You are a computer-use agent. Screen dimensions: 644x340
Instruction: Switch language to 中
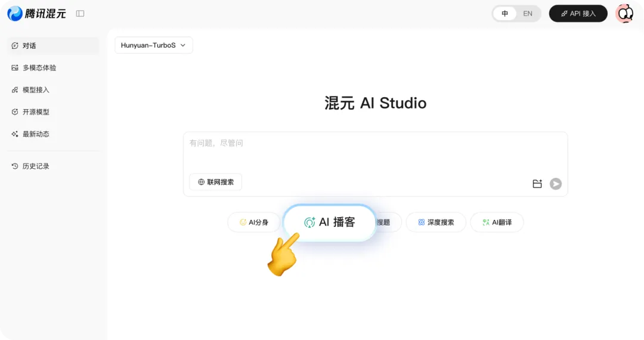(505, 14)
